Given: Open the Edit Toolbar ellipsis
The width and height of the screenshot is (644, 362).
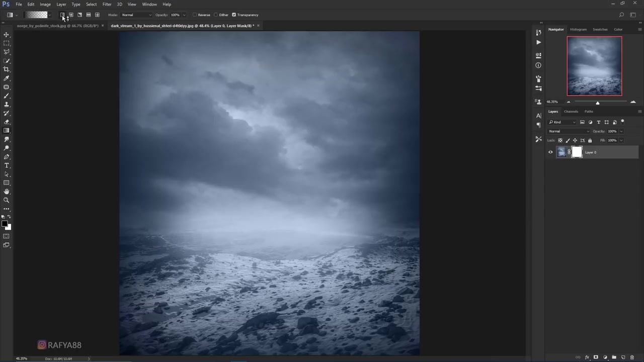Looking at the screenshot, I should tap(7, 209).
